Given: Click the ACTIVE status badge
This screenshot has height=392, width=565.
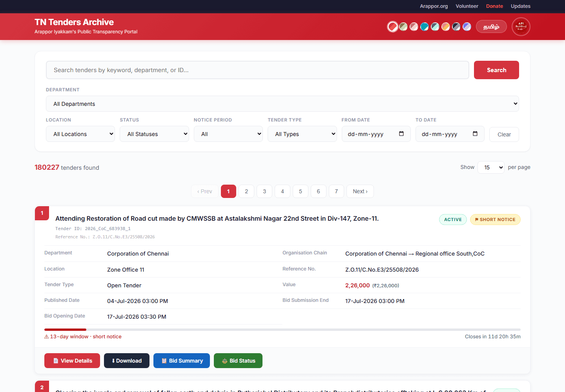Looking at the screenshot, I should tap(453, 220).
